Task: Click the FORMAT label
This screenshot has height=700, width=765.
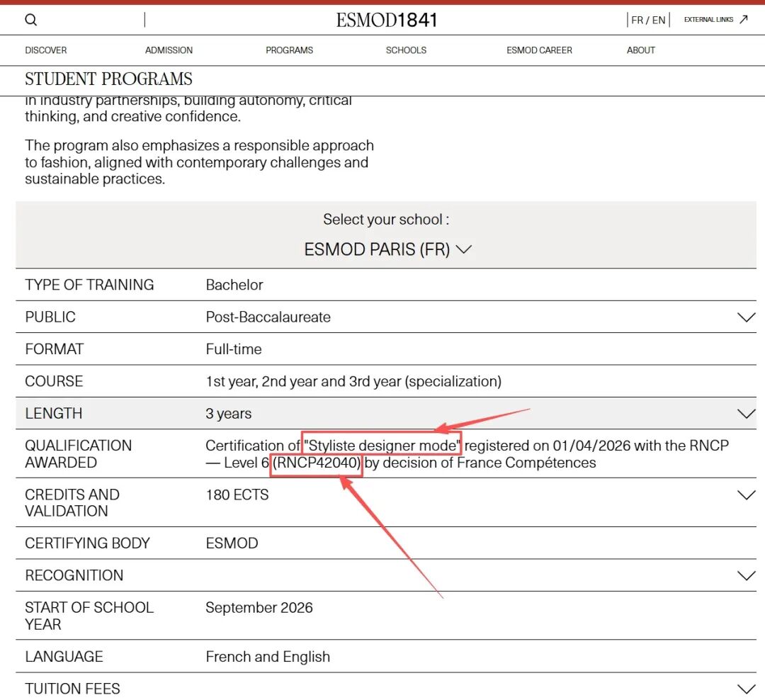Action: point(54,349)
